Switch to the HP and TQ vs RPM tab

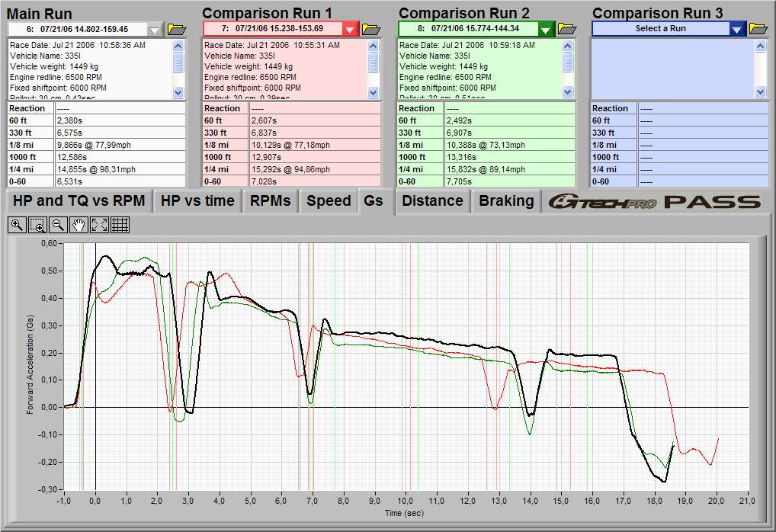(78, 201)
